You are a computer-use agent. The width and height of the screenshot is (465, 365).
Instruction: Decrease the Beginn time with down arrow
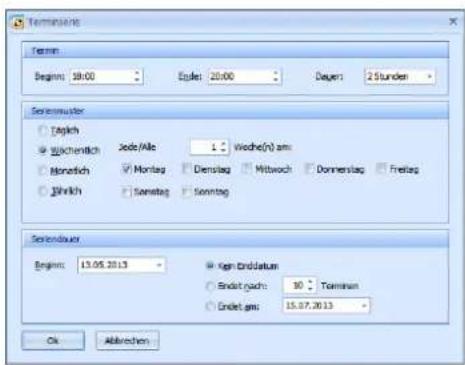137,80
